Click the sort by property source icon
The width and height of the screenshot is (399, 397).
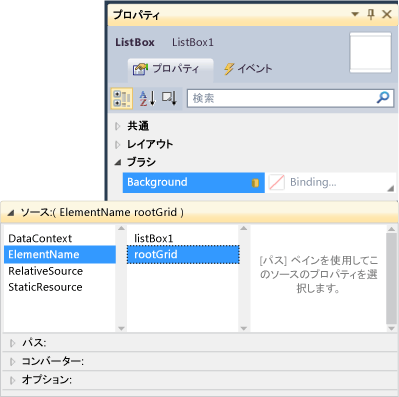pyautogui.click(x=169, y=98)
